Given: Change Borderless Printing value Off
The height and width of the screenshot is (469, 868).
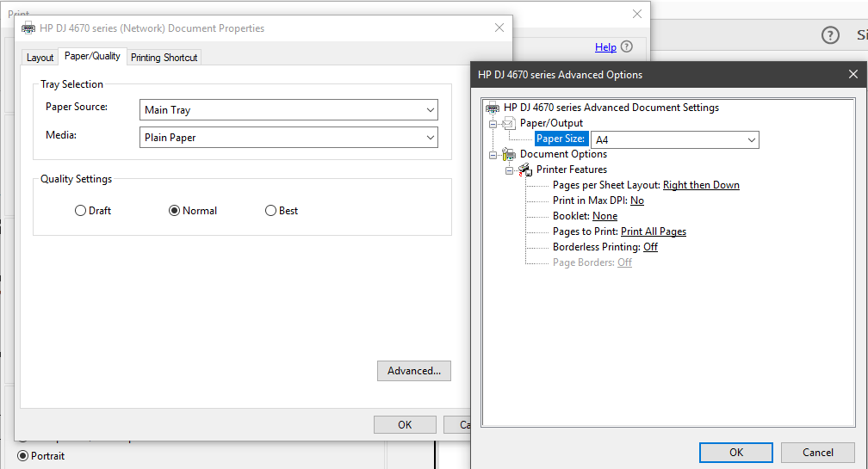Looking at the screenshot, I should (x=650, y=247).
